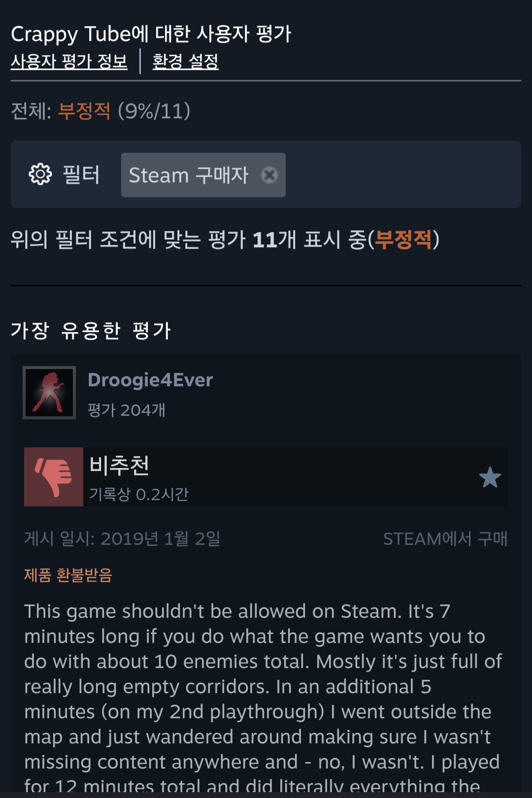532x798 pixels.
Task: Click the 게시 일시 2019년 1월 2일 date
Action: [x=122, y=538]
